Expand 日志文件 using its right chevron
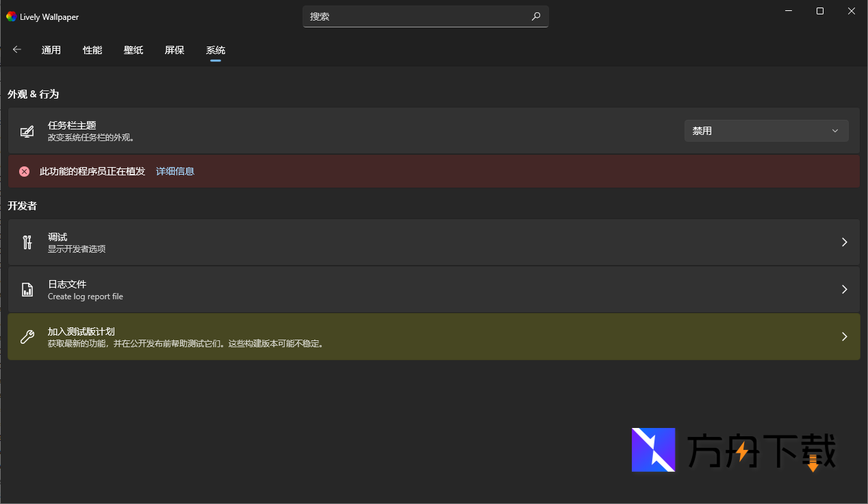Screen dimensions: 868x504 coord(844,290)
